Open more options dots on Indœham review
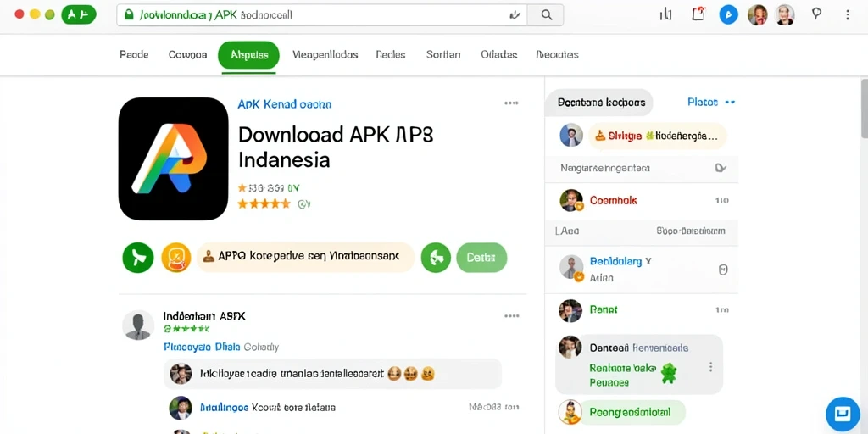The image size is (868, 434). [x=511, y=316]
